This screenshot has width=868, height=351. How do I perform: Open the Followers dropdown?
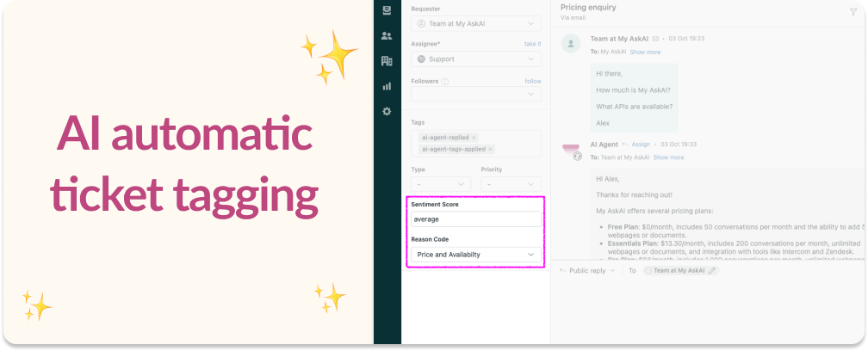click(x=476, y=94)
